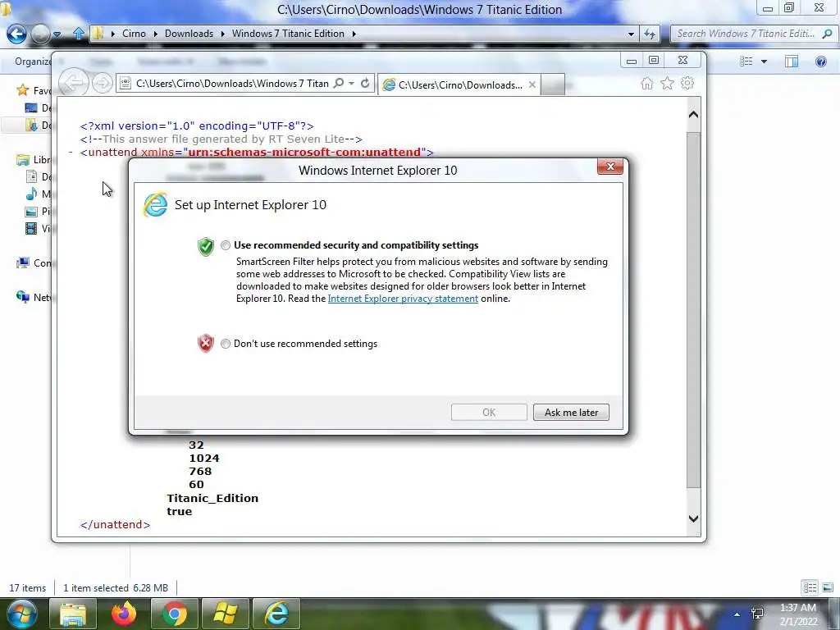The height and width of the screenshot is (630, 840).
Task: Open Explorer address history dropdown
Action: coord(631,34)
